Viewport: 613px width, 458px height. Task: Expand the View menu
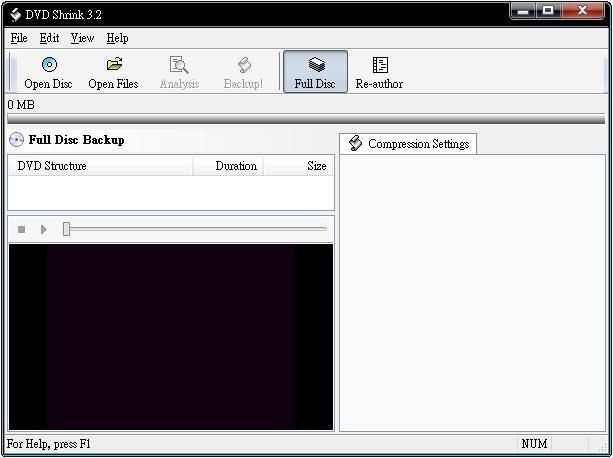click(83, 38)
